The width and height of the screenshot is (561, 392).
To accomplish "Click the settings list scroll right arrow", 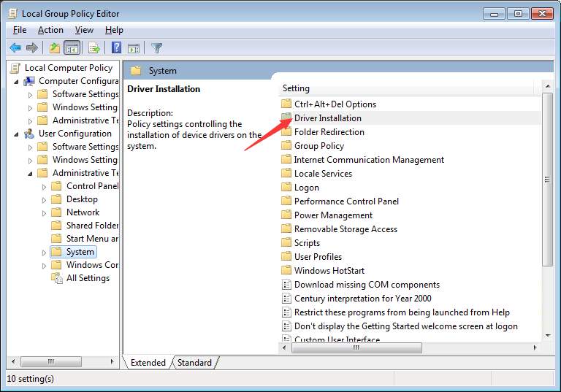I will [535, 347].
